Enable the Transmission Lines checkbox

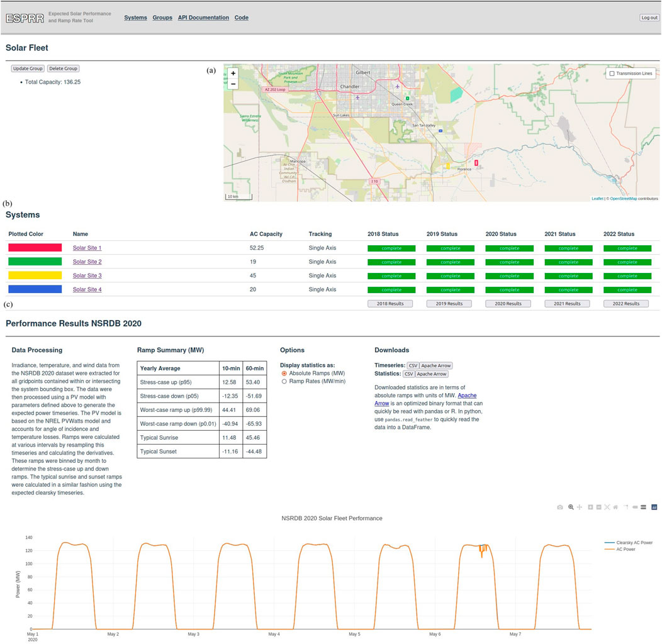pos(612,74)
